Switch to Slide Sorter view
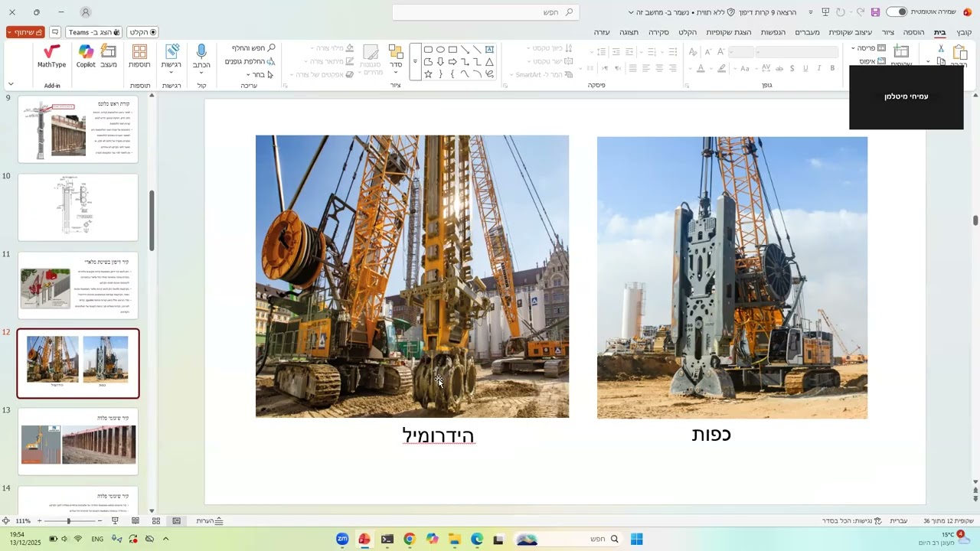 click(156, 521)
